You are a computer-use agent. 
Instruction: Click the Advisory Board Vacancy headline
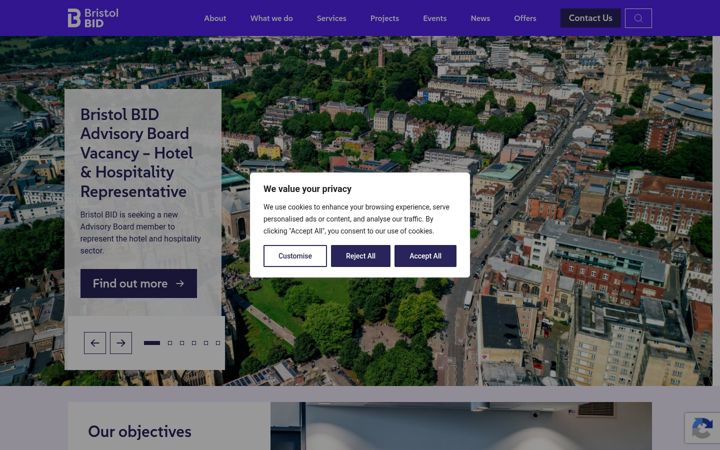click(136, 153)
